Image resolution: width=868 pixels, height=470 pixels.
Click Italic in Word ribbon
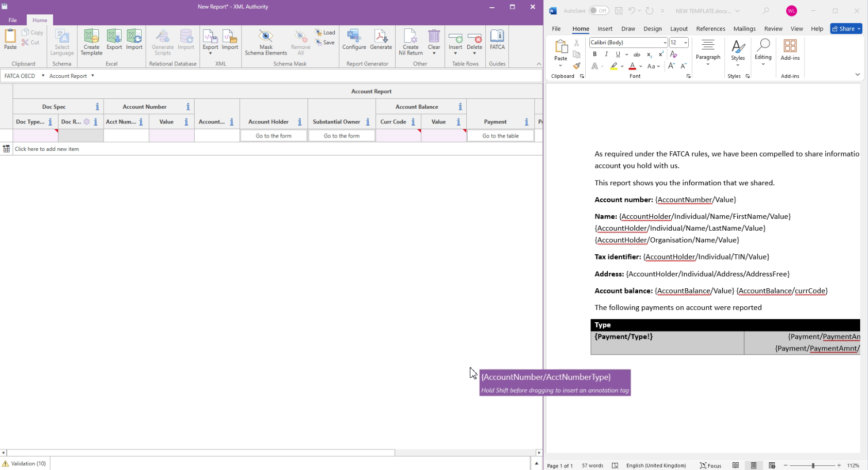click(x=606, y=54)
